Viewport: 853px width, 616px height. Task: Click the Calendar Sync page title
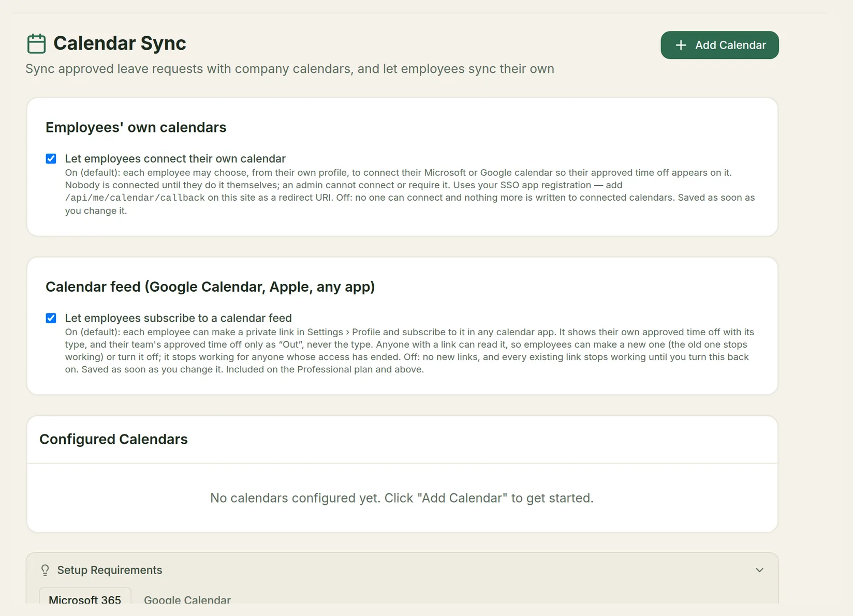click(120, 43)
